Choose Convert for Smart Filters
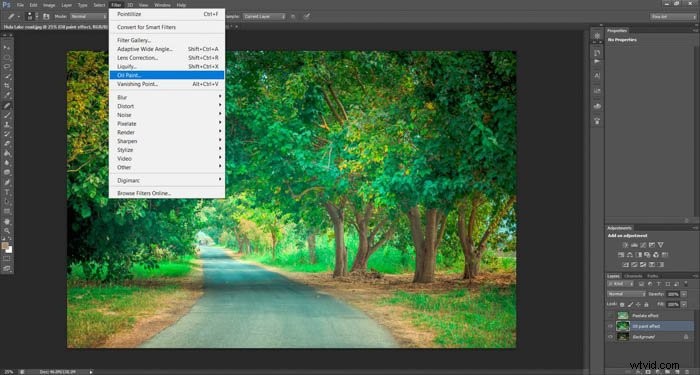The width and height of the screenshot is (700, 375). coord(167,27)
